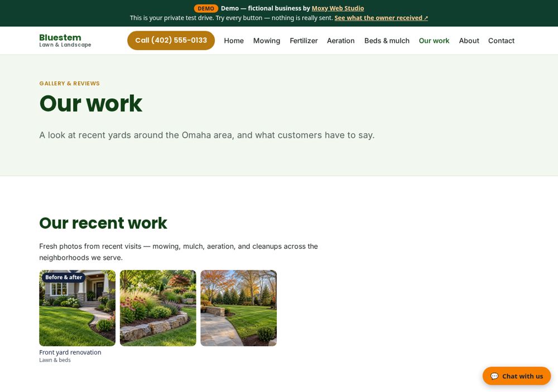This screenshot has width=558, height=392.
Task: Open See what the owner received link
Action: click(x=381, y=18)
